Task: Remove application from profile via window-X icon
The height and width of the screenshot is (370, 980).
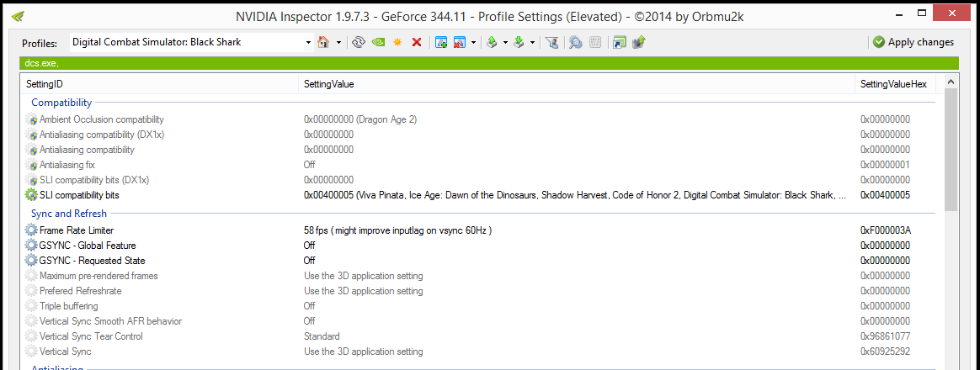Action: click(460, 42)
